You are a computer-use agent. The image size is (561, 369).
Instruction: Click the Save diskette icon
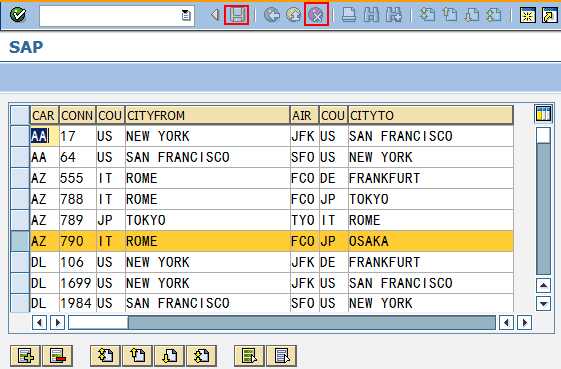click(236, 15)
